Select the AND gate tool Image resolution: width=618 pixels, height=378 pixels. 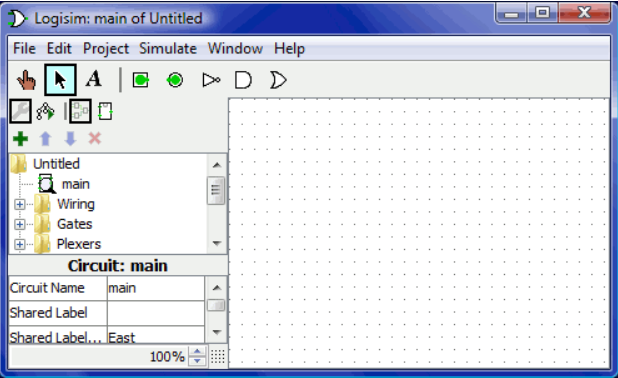pyautogui.click(x=243, y=80)
